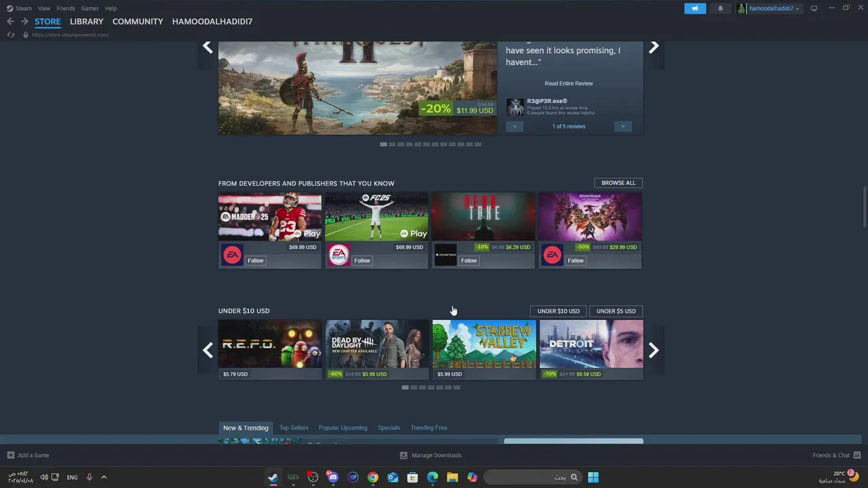Open the announcements megaphone icon
868x488 pixels.
pyautogui.click(x=695, y=8)
